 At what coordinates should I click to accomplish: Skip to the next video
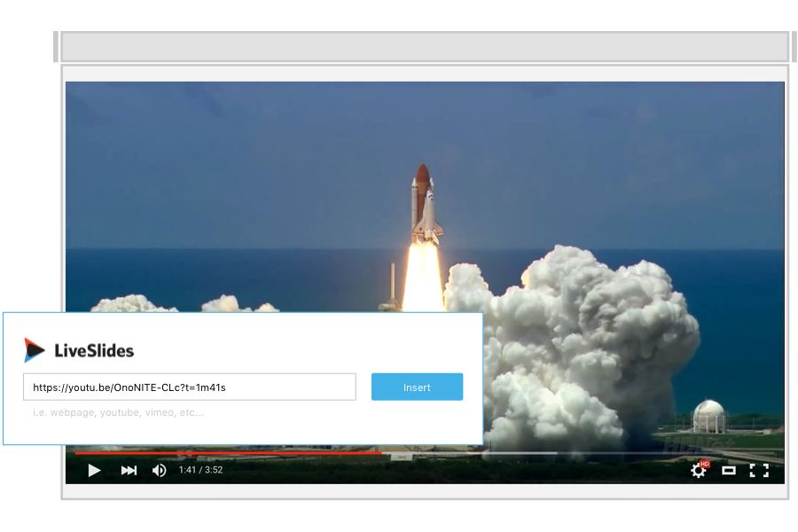click(x=128, y=471)
